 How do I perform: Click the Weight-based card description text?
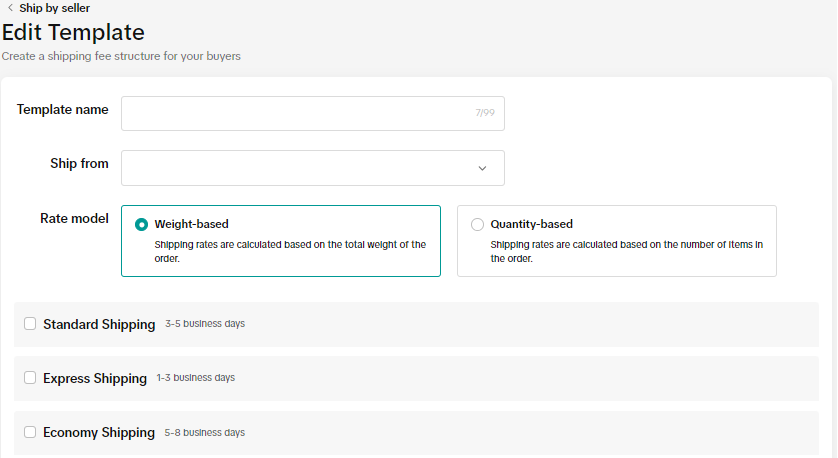(x=289, y=251)
